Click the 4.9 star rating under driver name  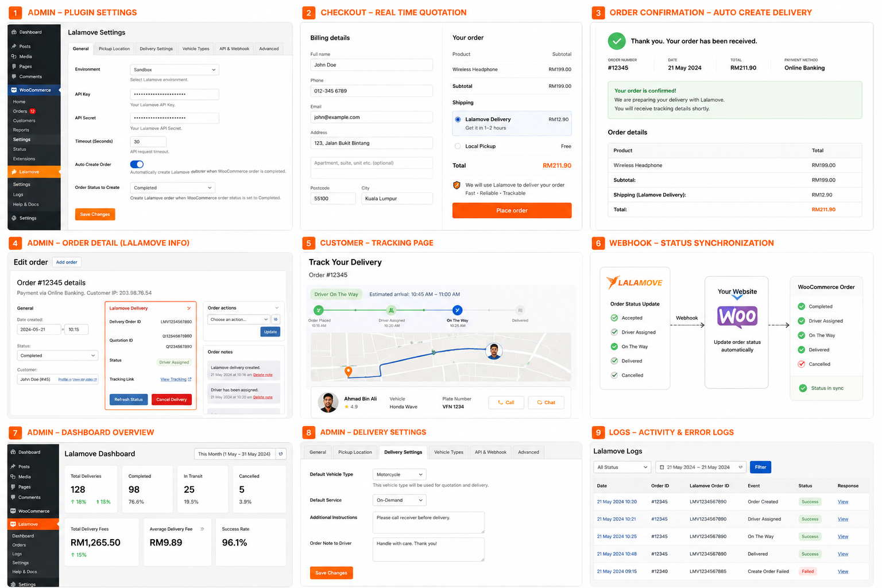coord(351,407)
